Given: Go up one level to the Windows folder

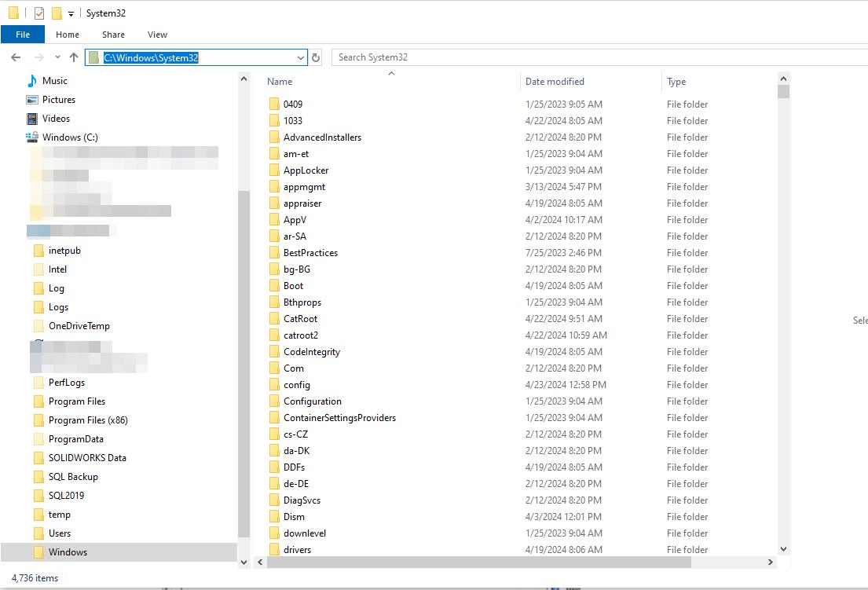Looking at the screenshot, I should point(74,57).
